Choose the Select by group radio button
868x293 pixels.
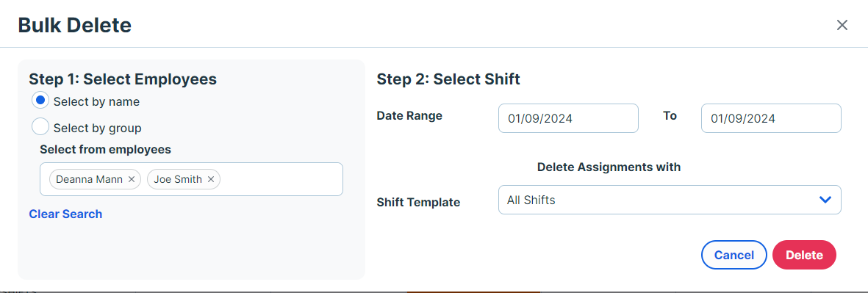(x=40, y=126)
